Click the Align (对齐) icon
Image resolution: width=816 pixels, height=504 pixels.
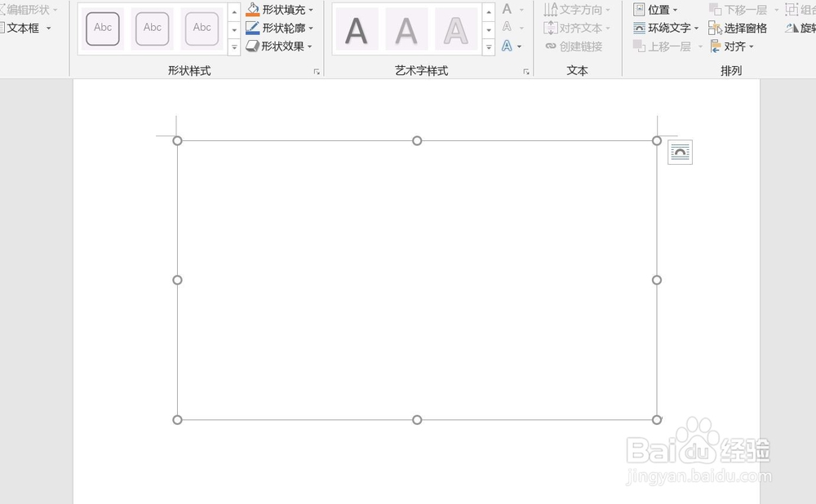pos(716,46)
